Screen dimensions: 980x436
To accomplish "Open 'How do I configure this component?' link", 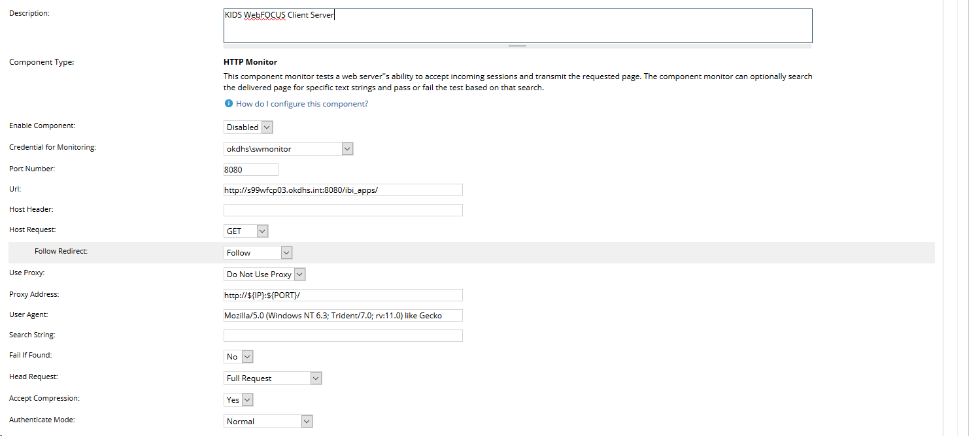I will point(302,104).
